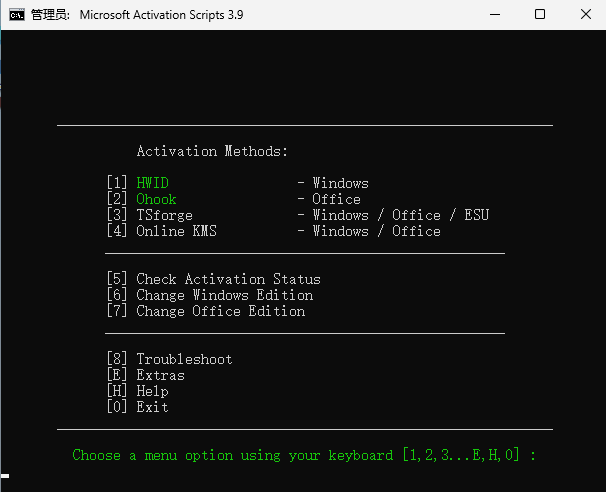The height and width of the screenshot is (492, 606).
Task: Select Change Office Edition entry
Action: pos(220,311)
